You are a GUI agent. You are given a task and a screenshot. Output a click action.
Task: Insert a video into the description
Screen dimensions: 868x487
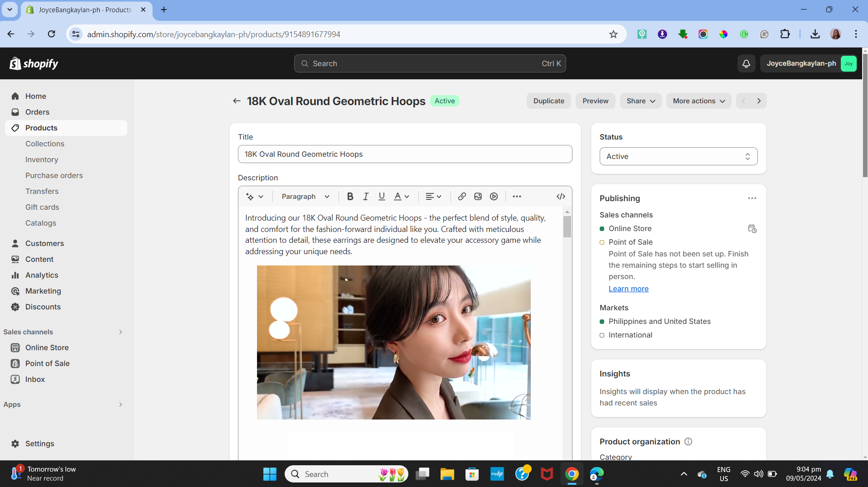pyautogui.click(x=494, y=196)
